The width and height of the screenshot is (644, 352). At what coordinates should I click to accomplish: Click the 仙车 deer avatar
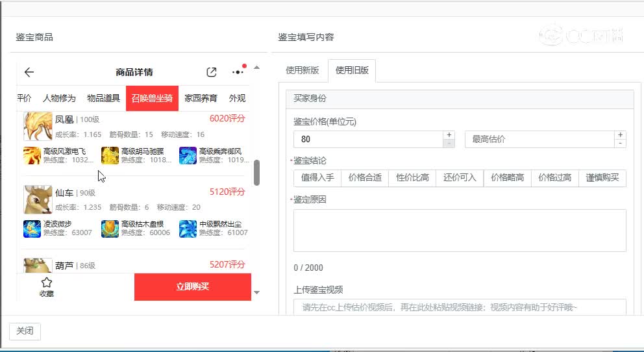pos(38,199)
